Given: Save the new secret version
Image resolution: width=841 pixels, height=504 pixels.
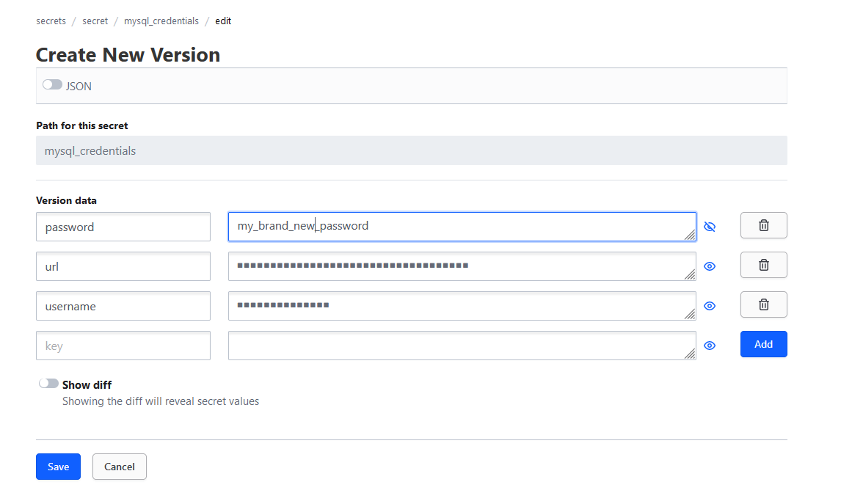Looking at the screenshot, I should (x=58, y=467).
